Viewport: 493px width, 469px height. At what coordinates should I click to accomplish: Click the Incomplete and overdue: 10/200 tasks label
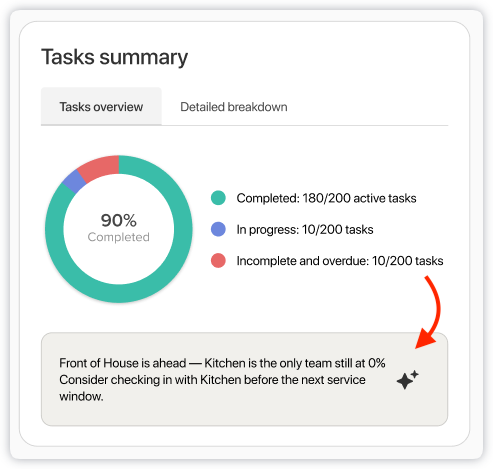pyautogui.click(x=340, y=261)
